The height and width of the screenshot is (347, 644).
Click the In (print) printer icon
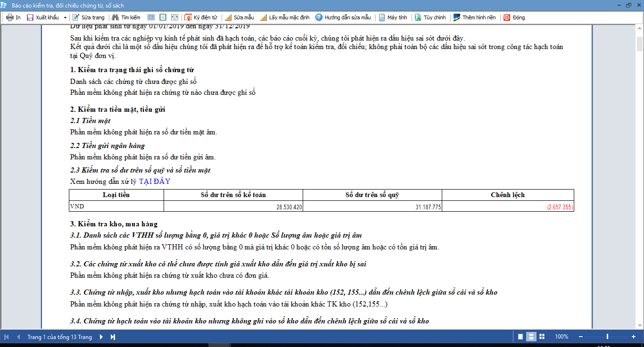coord(9,17)
